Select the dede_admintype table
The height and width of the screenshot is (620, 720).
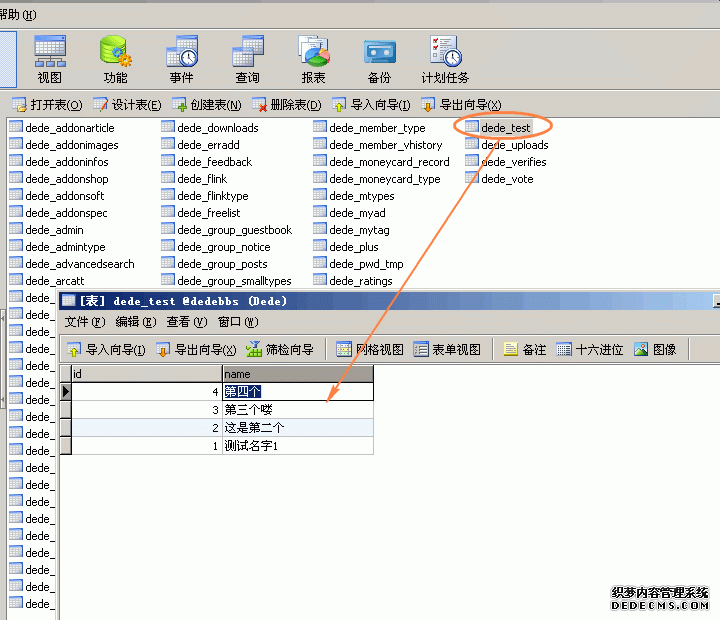(x=57, y=247)
